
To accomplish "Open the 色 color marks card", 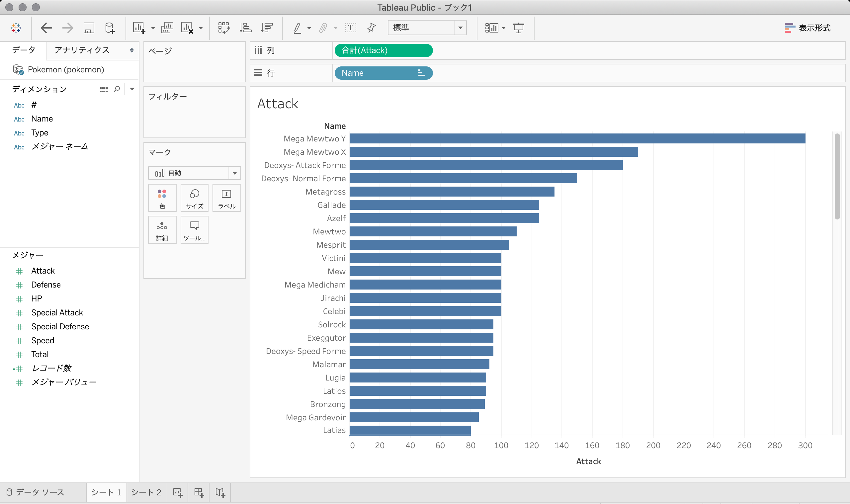I will click(162, 198).
